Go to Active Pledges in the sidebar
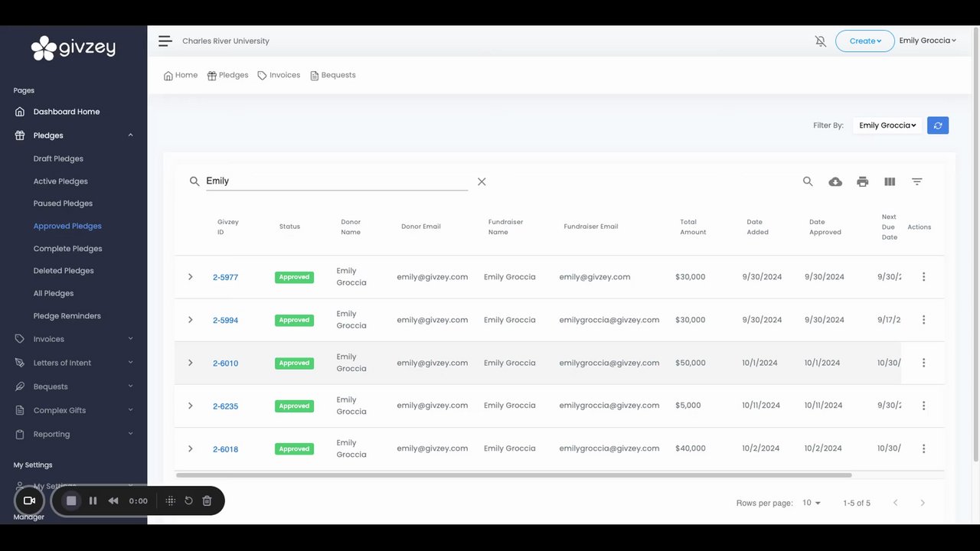980x551 pixels. (60, 181)
